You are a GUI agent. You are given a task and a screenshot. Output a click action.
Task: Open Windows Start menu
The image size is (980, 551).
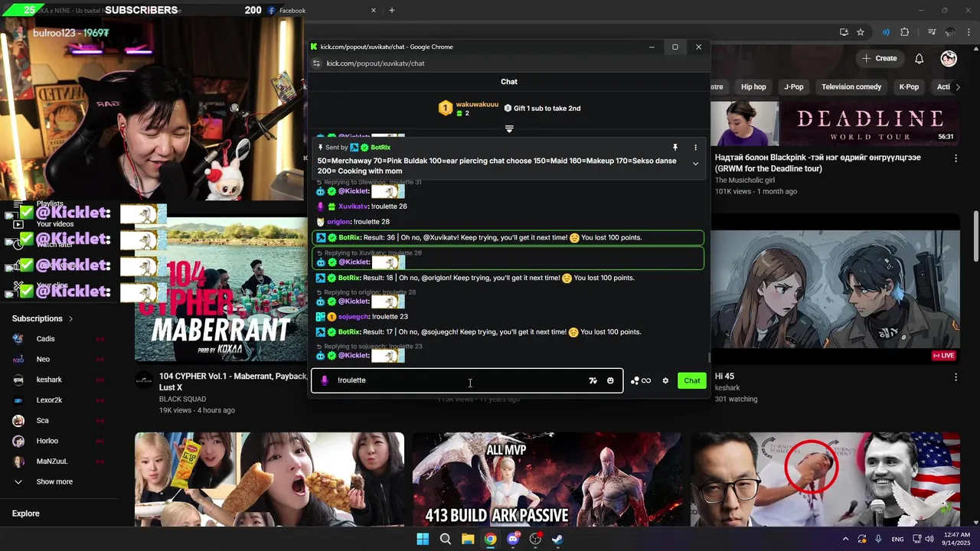pos(423,540)
